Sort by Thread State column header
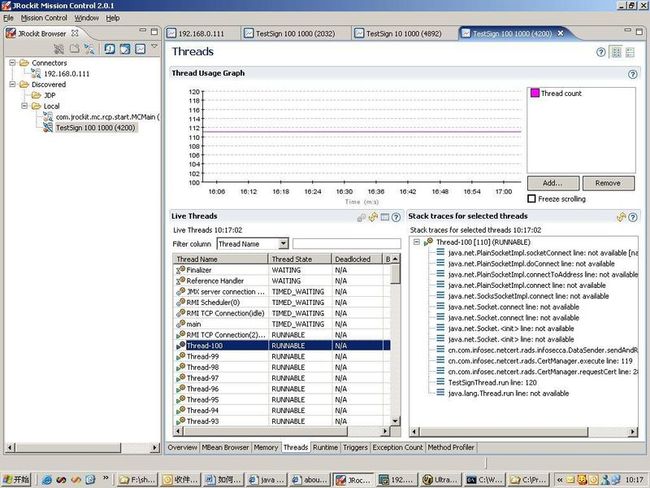 pos(300,259)
